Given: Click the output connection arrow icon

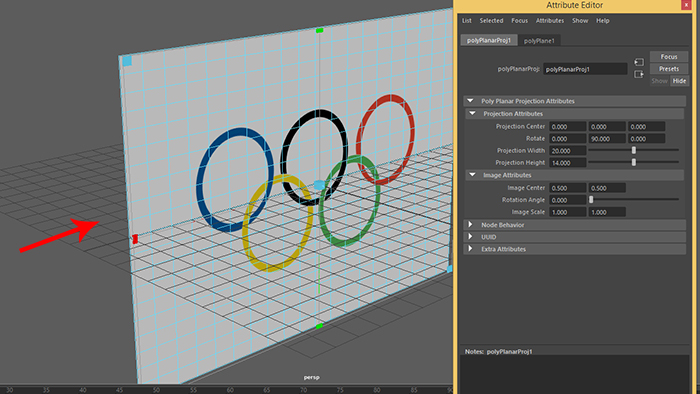Looking at the screenshot, I should click(x=639, y=74).
